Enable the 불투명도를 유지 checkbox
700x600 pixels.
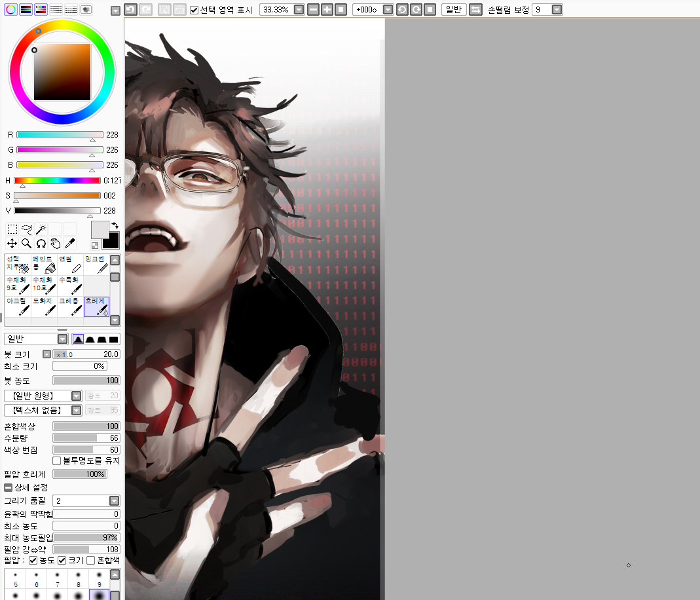pyautogui.click(x=57, y=460)
